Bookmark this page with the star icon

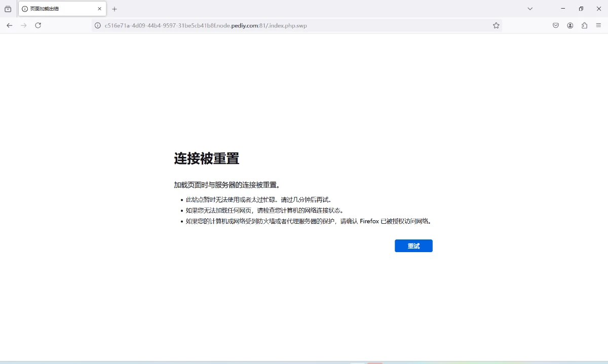[496, 25]
